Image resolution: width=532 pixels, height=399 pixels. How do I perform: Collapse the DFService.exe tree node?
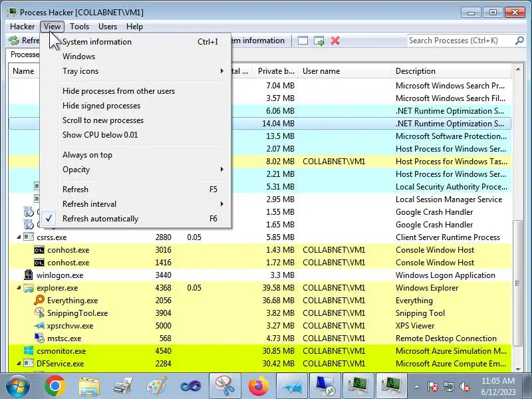coord(19,363)
